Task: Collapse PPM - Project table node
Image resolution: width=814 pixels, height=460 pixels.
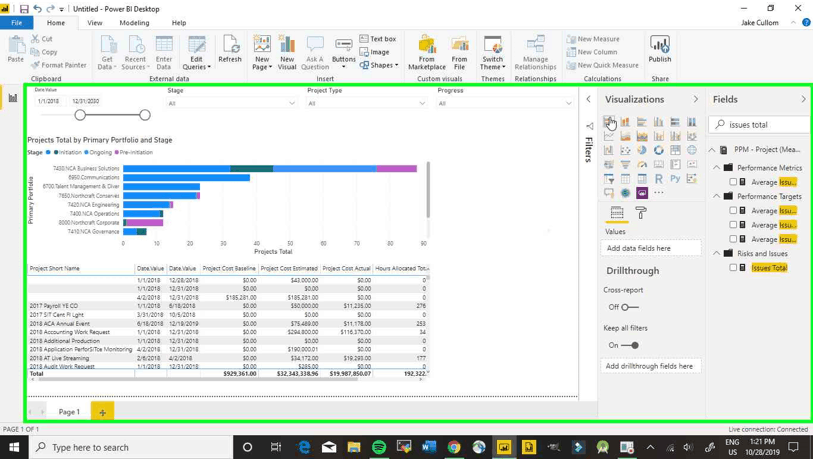Action: (x=712, y=150)
